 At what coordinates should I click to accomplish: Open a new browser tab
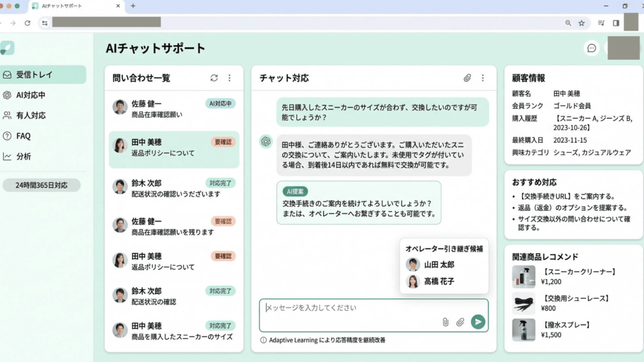pos(133,6)
